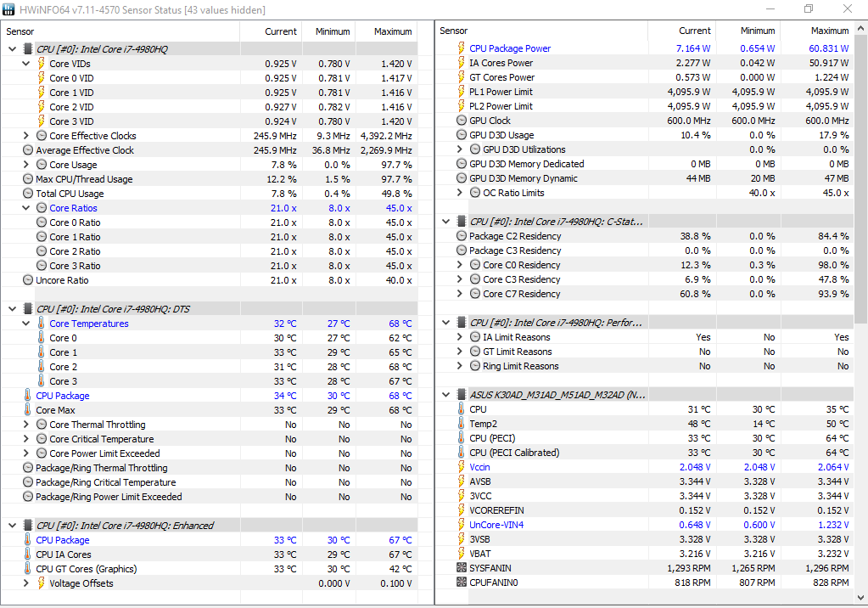868x608 pixels.
Task: Click the clock icon beside Uncore Ratio
Action: (x=27, y=280)
